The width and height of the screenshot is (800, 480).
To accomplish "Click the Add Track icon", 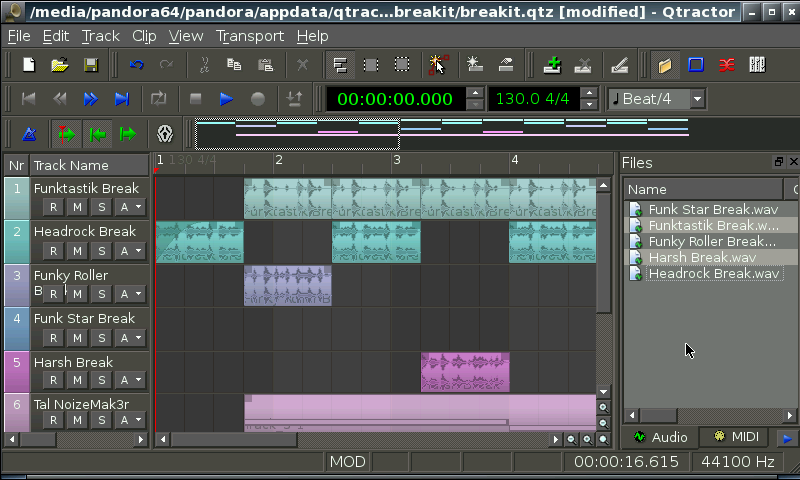I will pos(552,65).
